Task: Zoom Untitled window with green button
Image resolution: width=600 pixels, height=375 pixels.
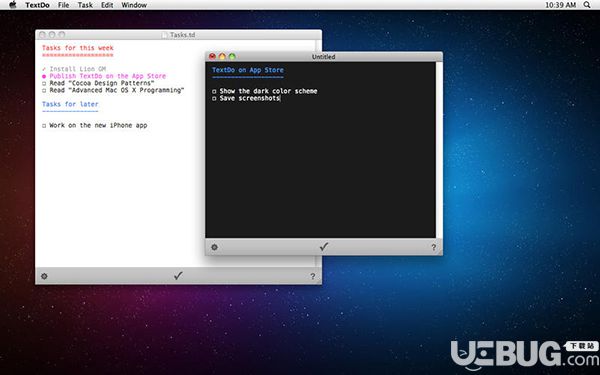Action: click(232, 57)
